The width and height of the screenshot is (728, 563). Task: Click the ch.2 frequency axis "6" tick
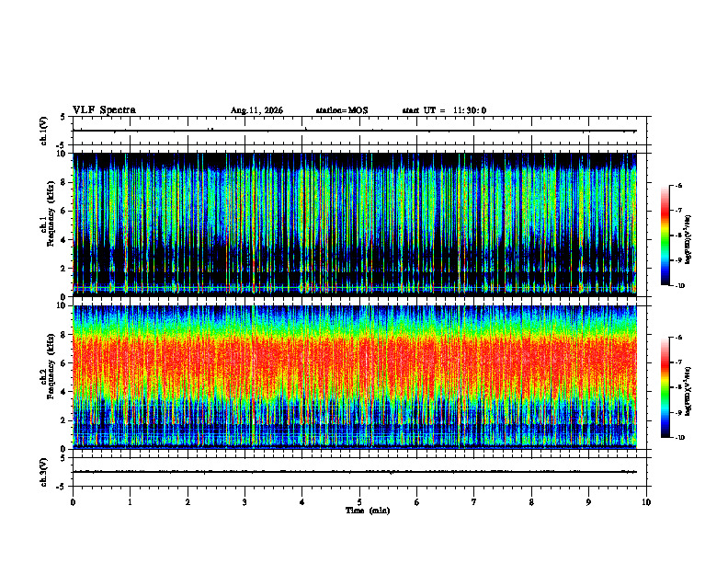click(x=63, y=363)
